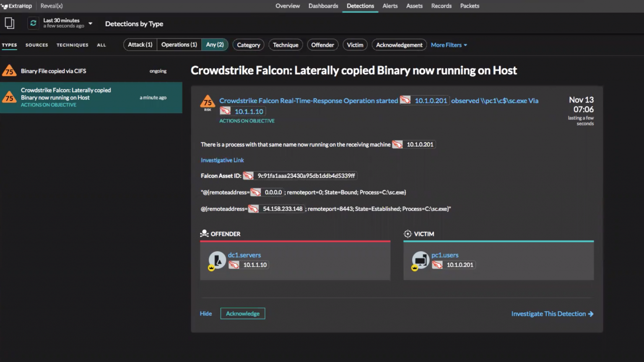The height and width of the screenshot is (362, 644).
Task: Click the offender skull icon above dc1.servers
Action: pos(204,233)
